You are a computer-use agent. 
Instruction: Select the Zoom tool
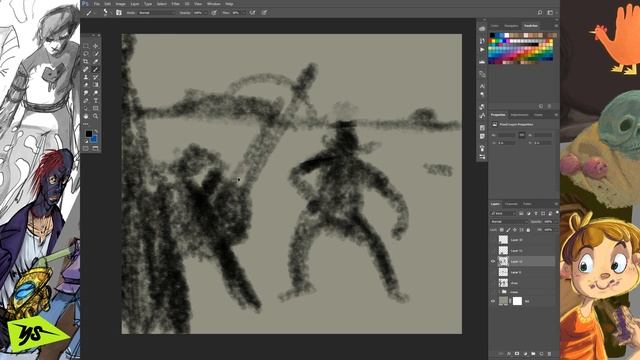(96, 116)
